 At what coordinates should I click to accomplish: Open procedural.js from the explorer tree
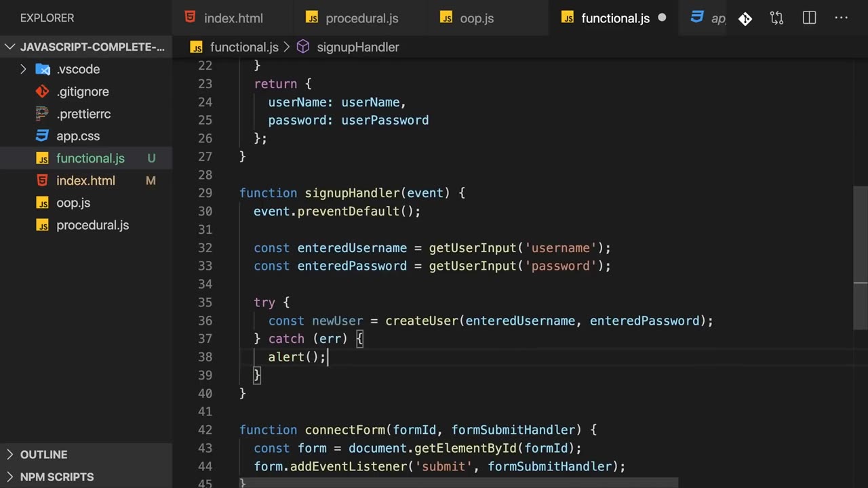92,225
